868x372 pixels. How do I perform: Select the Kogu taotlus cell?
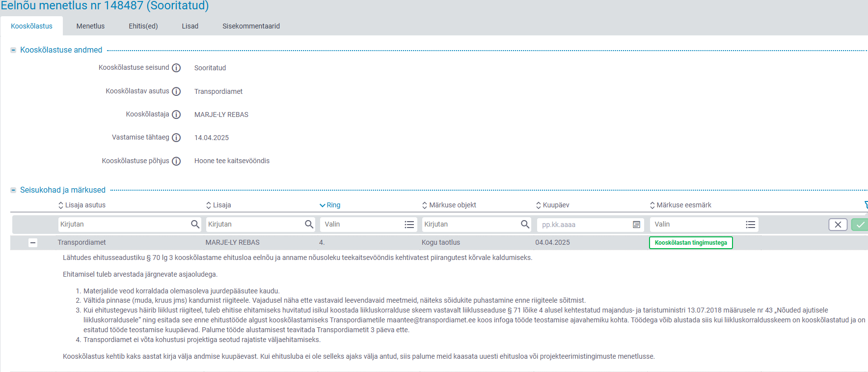(441, 242)
